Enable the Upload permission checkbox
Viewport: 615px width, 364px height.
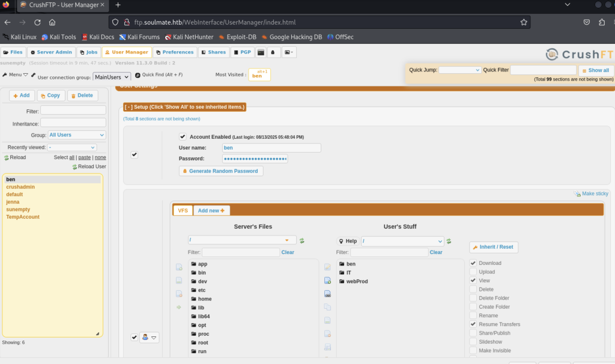pos(473,272)
